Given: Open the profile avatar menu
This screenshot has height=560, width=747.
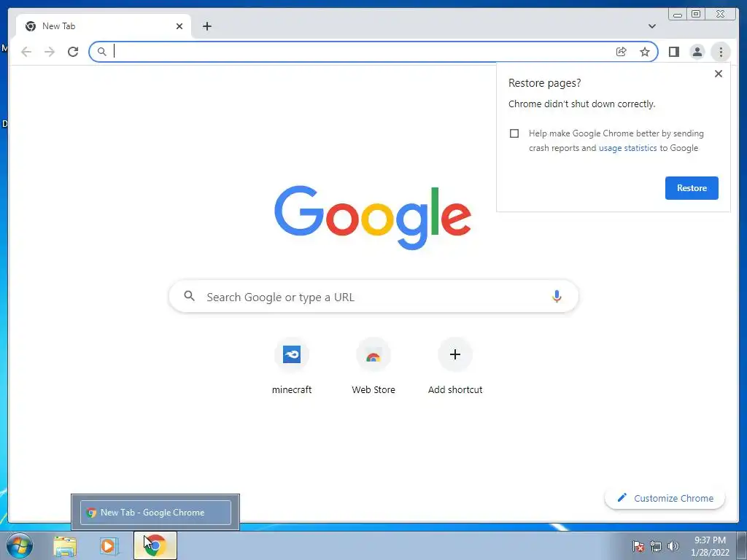Looking at the screenshot, I should 697,52.
